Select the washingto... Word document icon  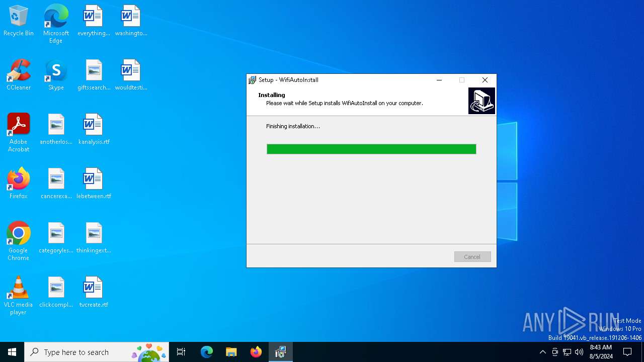tap(131, 21)
